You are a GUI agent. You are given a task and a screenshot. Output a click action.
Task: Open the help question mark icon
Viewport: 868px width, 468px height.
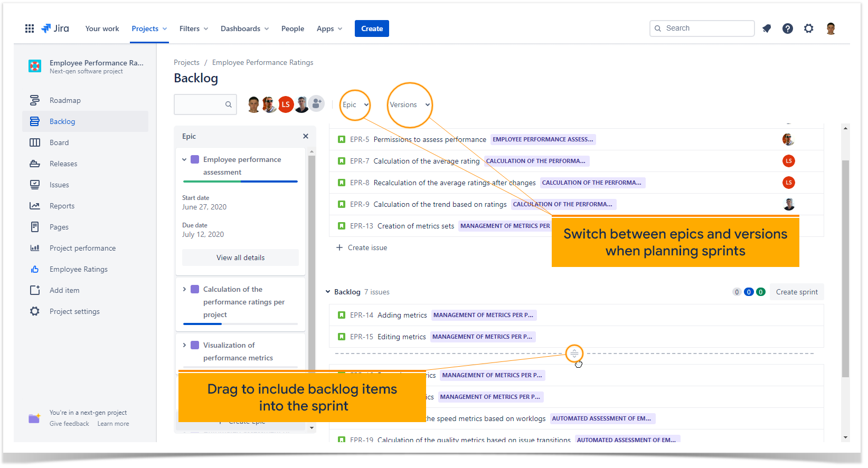[x=788, y=28]
